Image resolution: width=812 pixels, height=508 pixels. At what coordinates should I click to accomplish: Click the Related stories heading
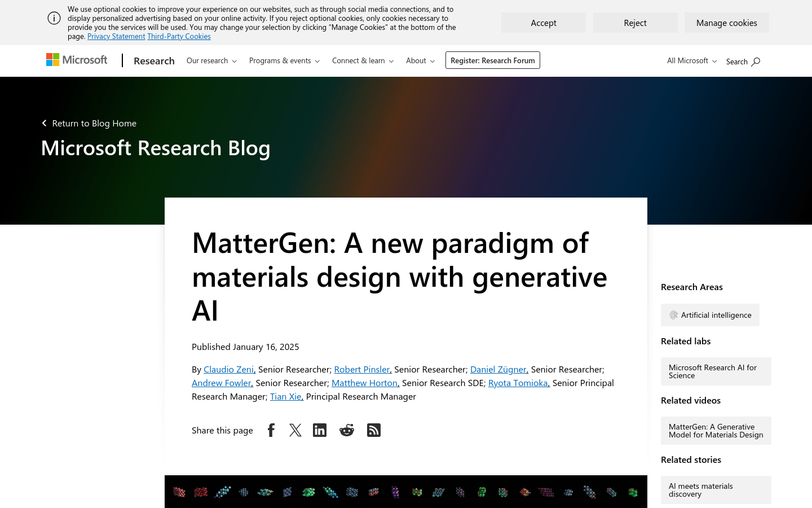[691, 459]
